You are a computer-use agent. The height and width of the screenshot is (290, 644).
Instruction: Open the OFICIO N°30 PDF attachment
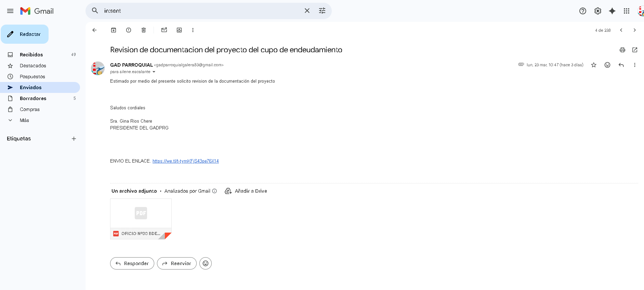(x=141, y=219)
